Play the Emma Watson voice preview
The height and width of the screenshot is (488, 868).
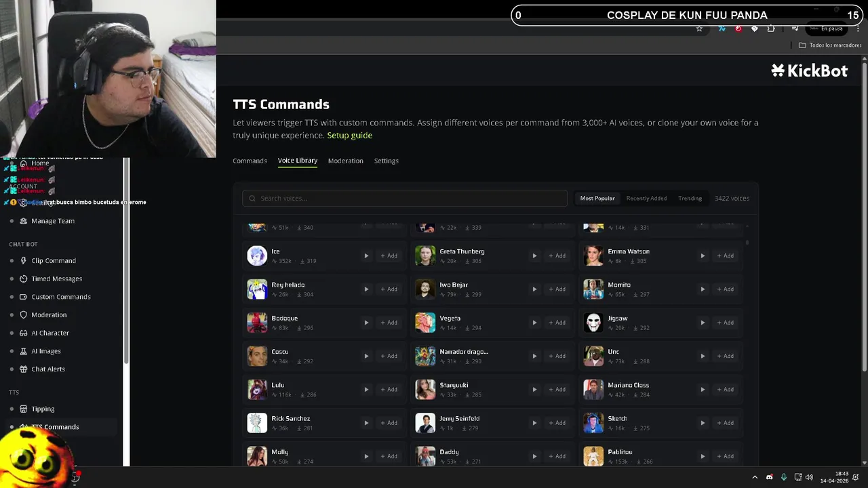(703, 256)
